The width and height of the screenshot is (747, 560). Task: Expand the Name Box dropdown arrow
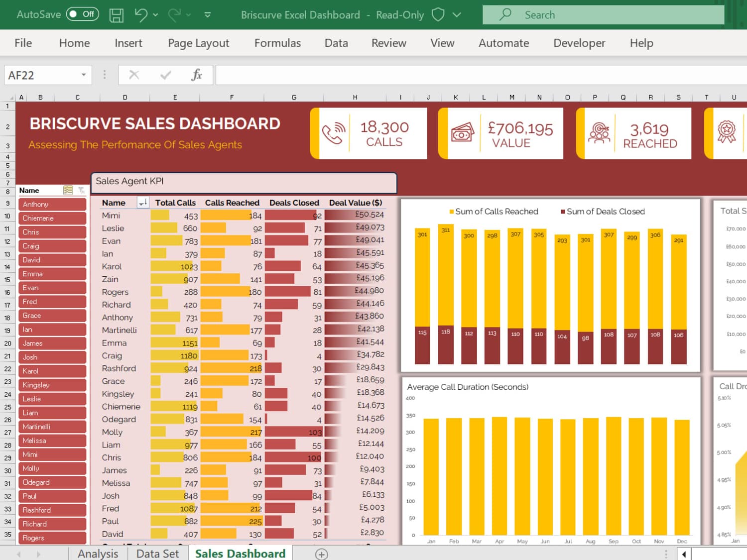tap(84, 75)
